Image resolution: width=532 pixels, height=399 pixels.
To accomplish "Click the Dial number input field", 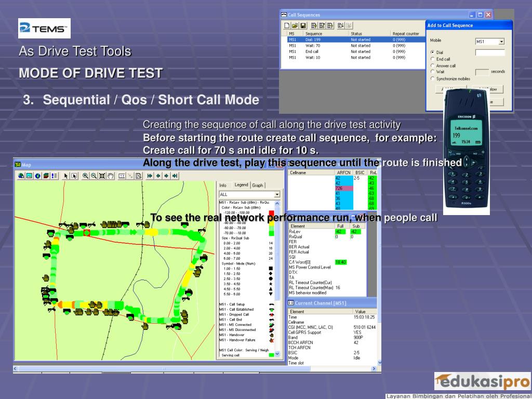I will (x=490, y=52).
